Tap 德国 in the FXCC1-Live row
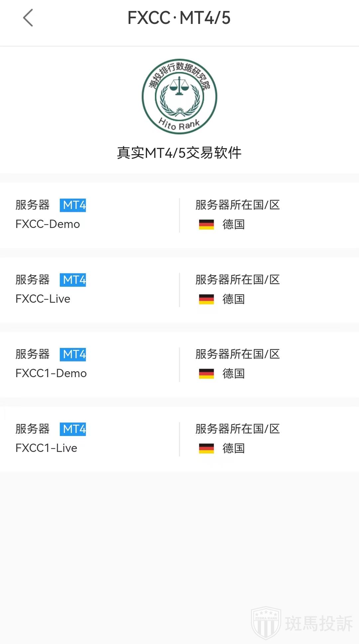The height and width of the screenshot is (644, 359). tap(234, 449)
